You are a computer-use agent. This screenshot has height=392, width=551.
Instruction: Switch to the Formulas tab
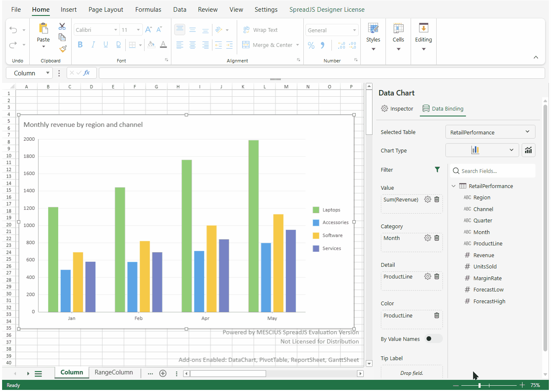tap(148, 9)
